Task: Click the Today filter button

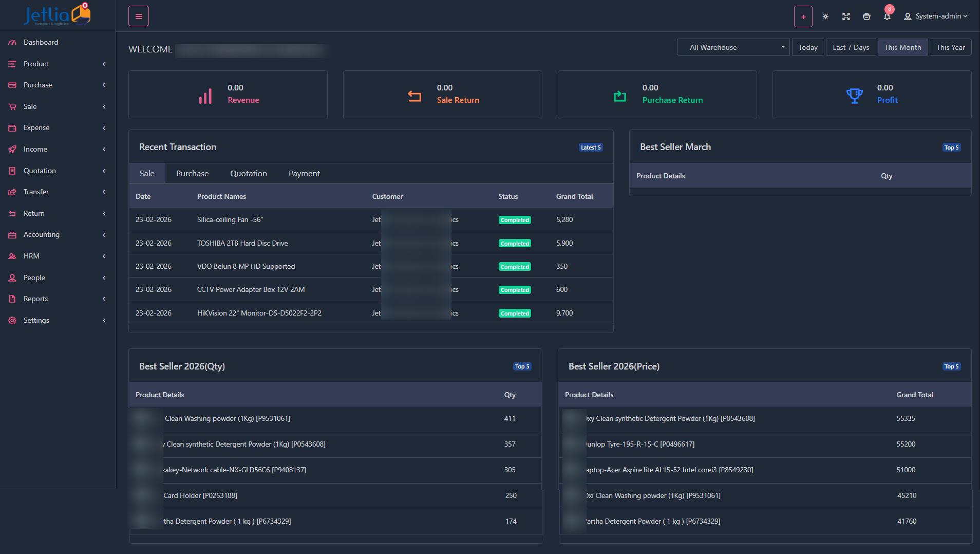Action: tap(807, 47)
